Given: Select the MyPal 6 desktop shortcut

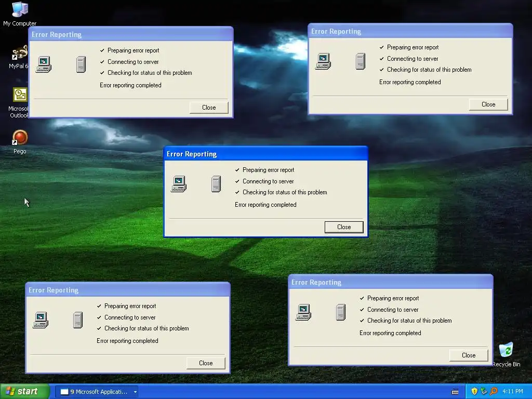Looking at the screenshot, I should (19, 57).
